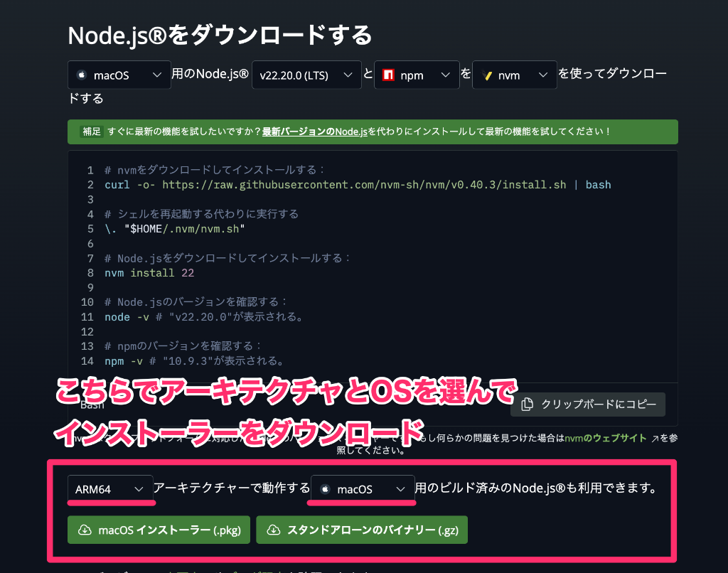This screenshot has height=573, width=728.
Task: Follow the 最新バージョンのNode.js link
Action: click(x=314, y=132)
